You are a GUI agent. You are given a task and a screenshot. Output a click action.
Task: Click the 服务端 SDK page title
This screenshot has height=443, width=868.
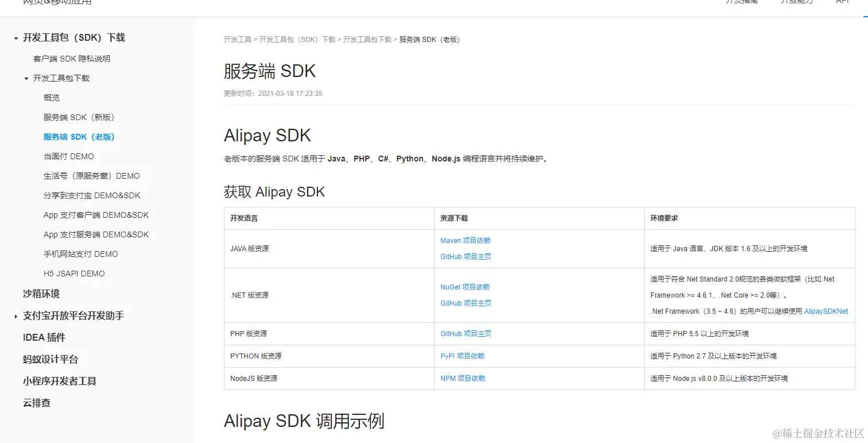(270, 71)
